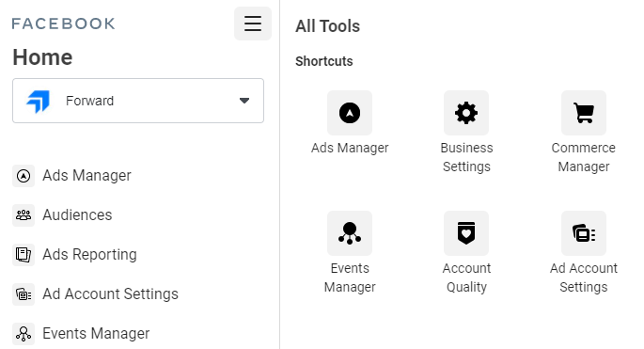
Task: Open Business Settings gear shortcut icon
Action: click(x=466, y=113)
